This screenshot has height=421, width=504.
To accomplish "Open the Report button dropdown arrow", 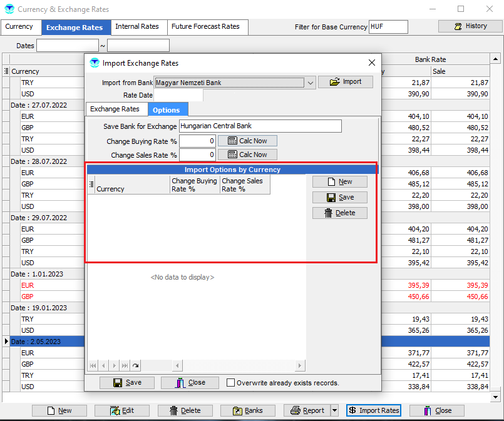I will coord(334,410).
